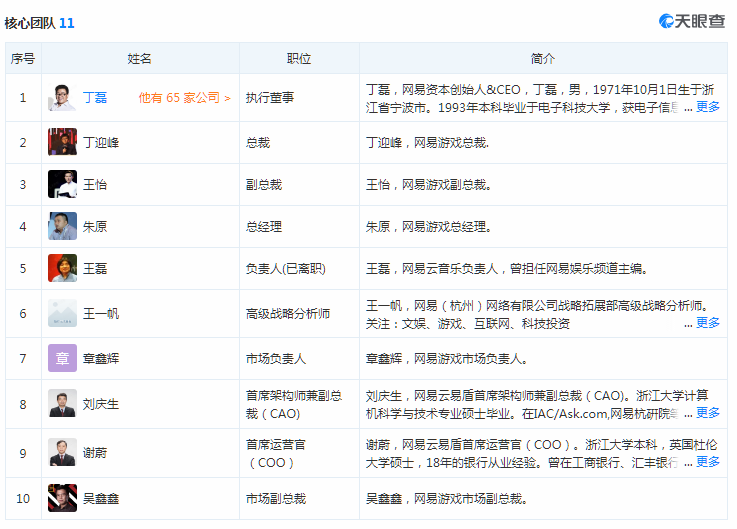The width and height of the screenshot is (737, 529).
Task: Expand 更多 in 刘庆生's bio
Action: [708, 413]
